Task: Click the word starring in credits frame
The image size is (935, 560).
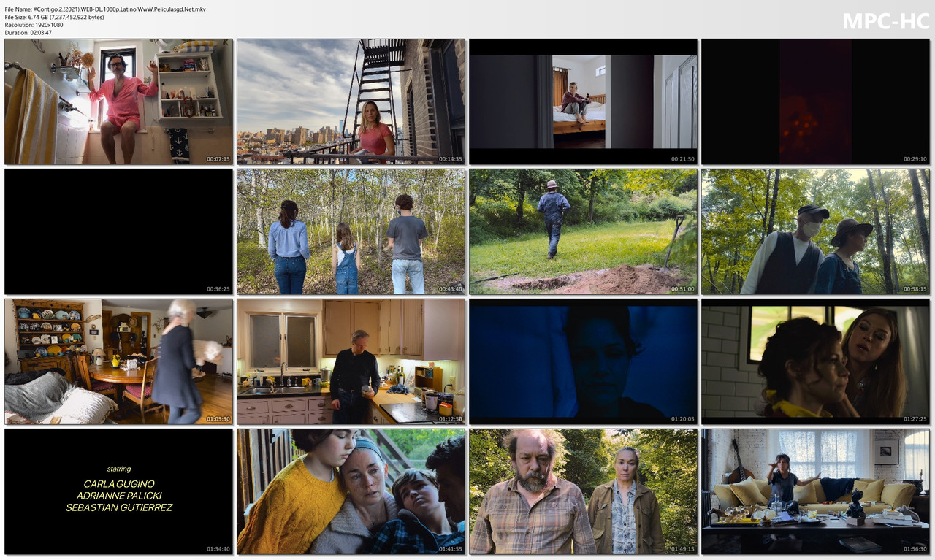Action: 119,469
